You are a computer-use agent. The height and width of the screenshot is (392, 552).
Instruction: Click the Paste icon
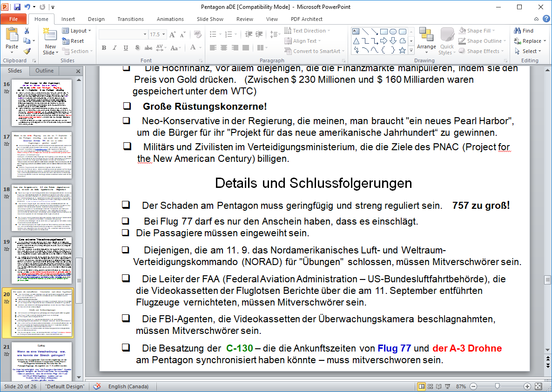click(12, 35)
